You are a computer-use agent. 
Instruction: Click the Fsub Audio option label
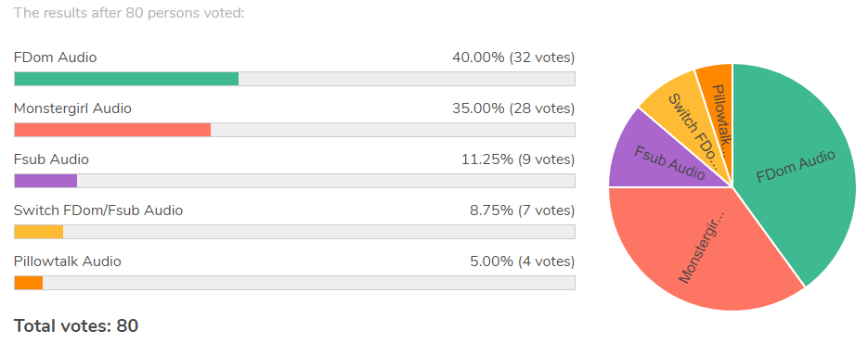[51, 159]
